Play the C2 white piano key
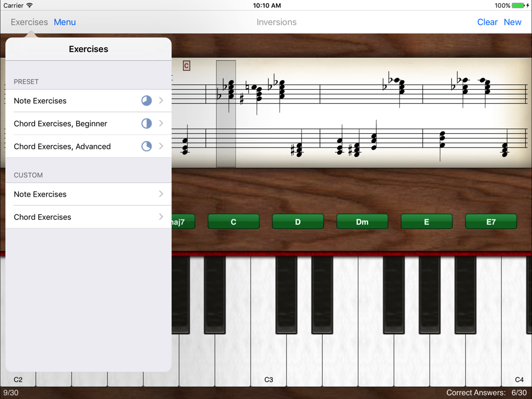 [x=18, y=379]
